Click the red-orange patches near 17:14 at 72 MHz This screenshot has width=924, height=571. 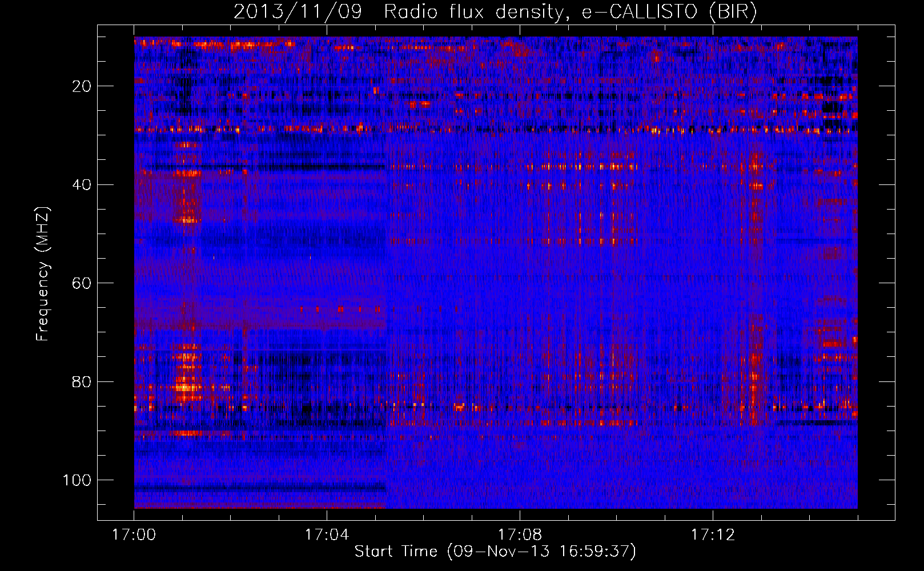point(834,343)
